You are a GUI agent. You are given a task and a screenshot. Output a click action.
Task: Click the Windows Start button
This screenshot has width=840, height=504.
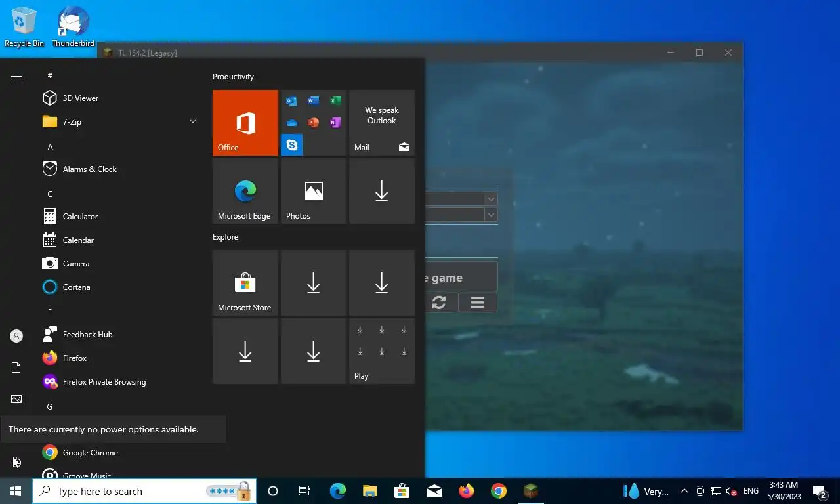(x=16, y=491)
